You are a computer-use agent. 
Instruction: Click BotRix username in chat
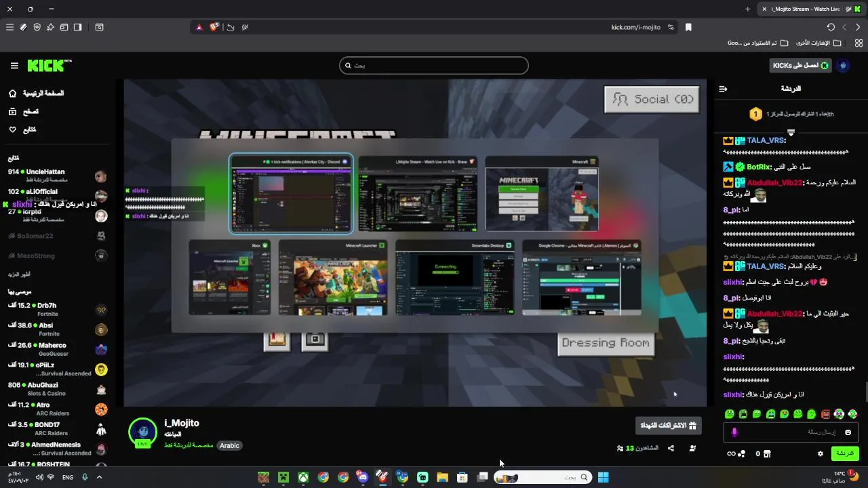point(759,167)
